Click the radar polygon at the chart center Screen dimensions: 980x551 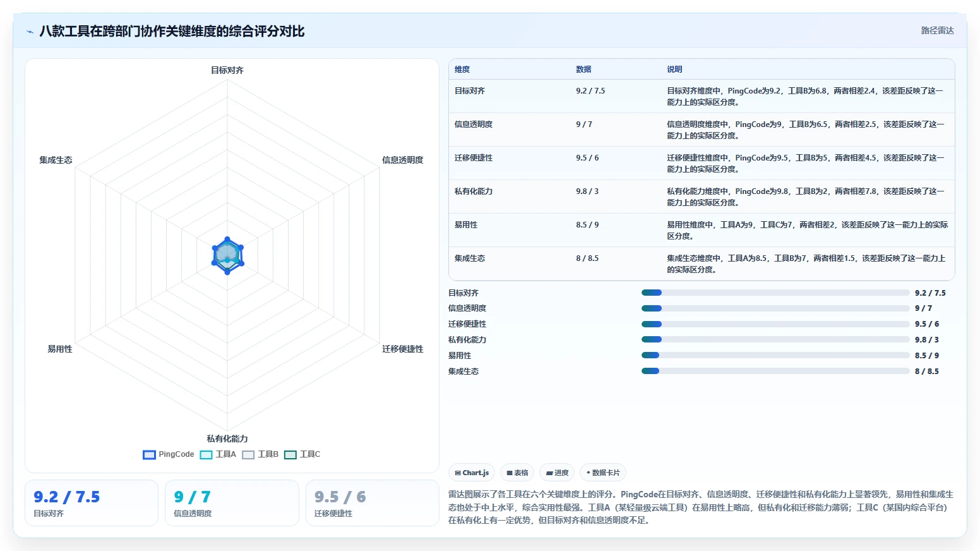click(227, 255)
